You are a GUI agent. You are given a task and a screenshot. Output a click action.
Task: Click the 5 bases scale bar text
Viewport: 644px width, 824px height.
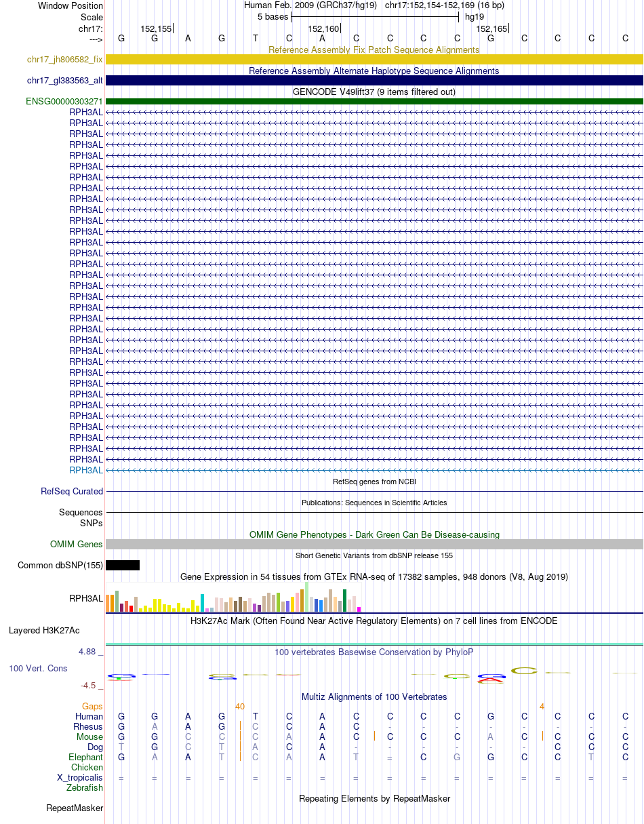[273, 16]
